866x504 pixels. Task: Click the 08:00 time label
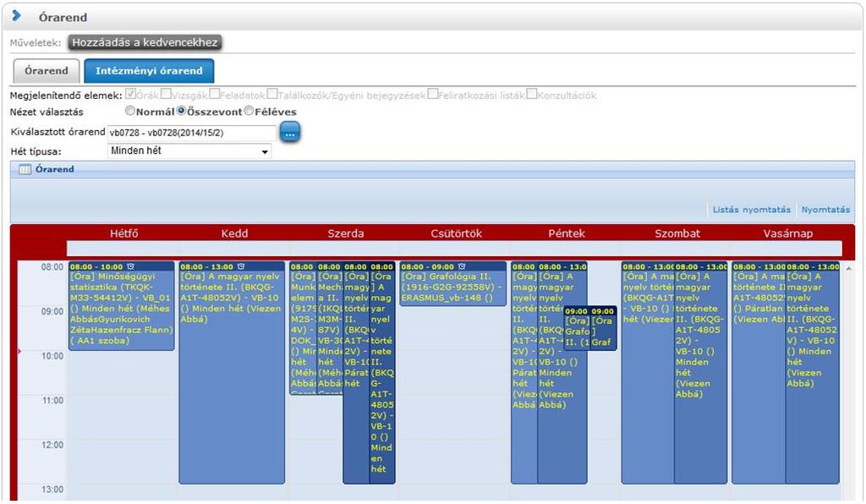(52, 267)
